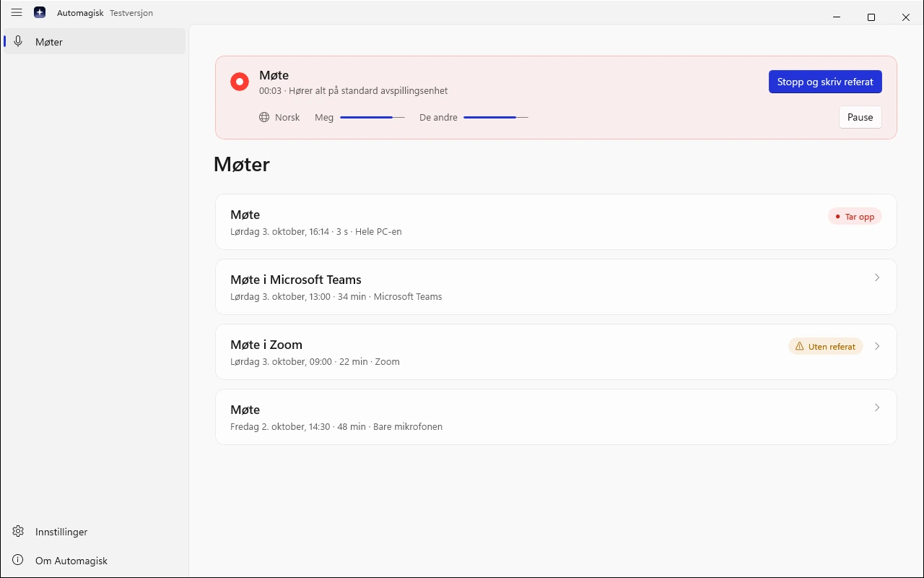Expand the Møte i Microsoft Teams chevron
Screen dimensions: 924x578
[x=877, y=277]
